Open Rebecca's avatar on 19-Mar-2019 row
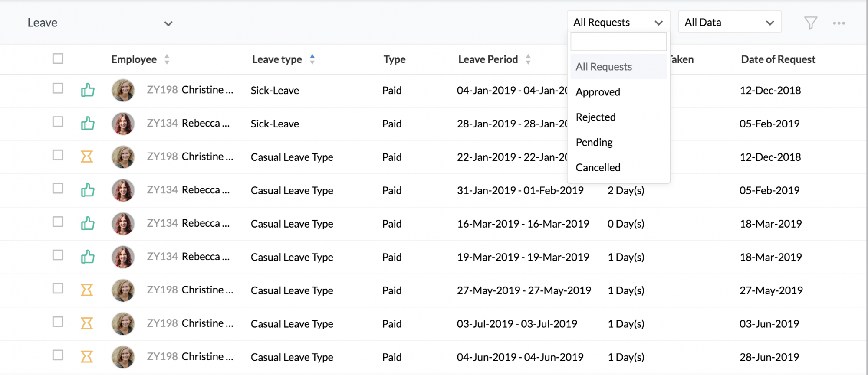Image resolution: width=868 pixels, height=375 pixels. [x=123, y=257]
